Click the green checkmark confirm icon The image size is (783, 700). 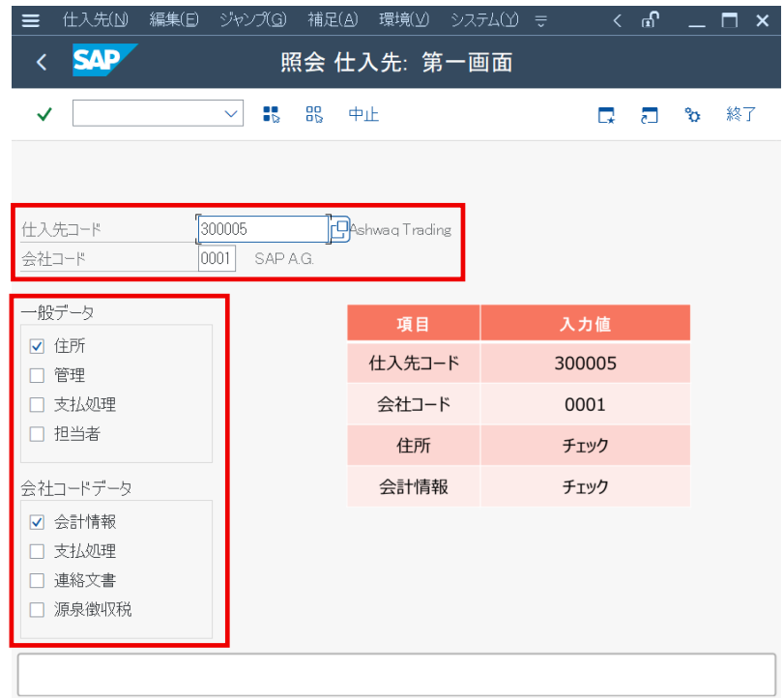pos(44,114)
